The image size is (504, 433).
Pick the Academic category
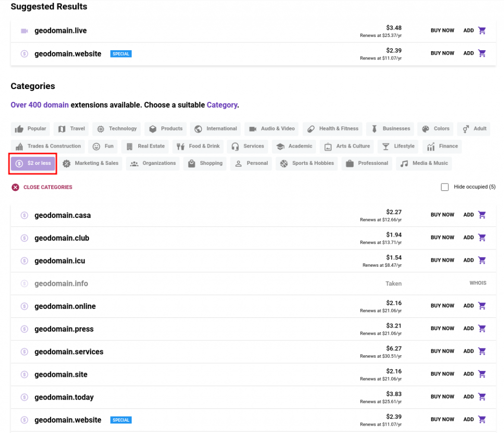click(x=294, y=146)
